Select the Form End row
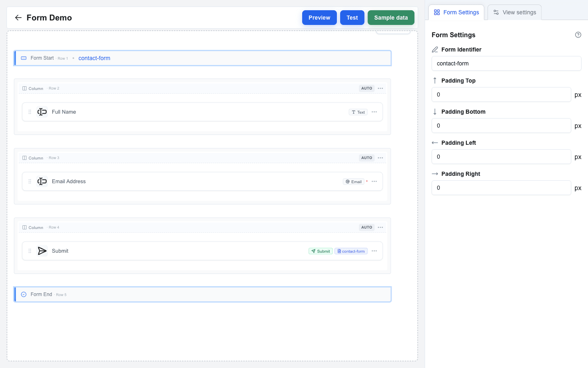Viewport: 588px width, 368px height. coord(203,294)
